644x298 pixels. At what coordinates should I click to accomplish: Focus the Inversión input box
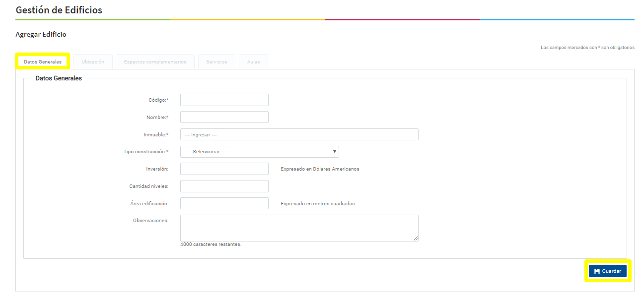224,169
